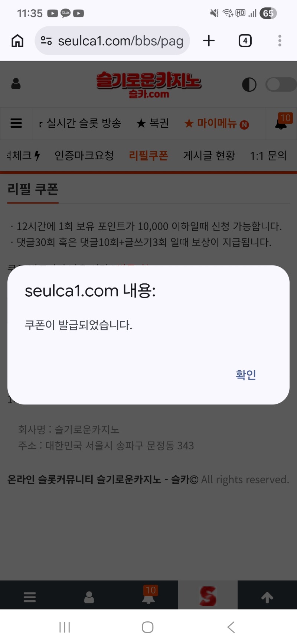The width and height of the screenshot is (297, 644).
Task: Tap red S logo in bottom bar
Action: pyautogui.click(x=208, y=596)
